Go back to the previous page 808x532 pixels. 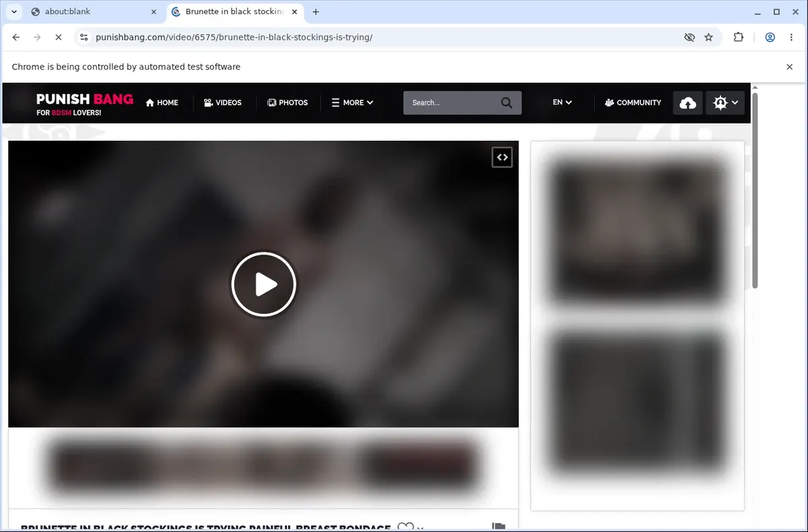point(16,37)
